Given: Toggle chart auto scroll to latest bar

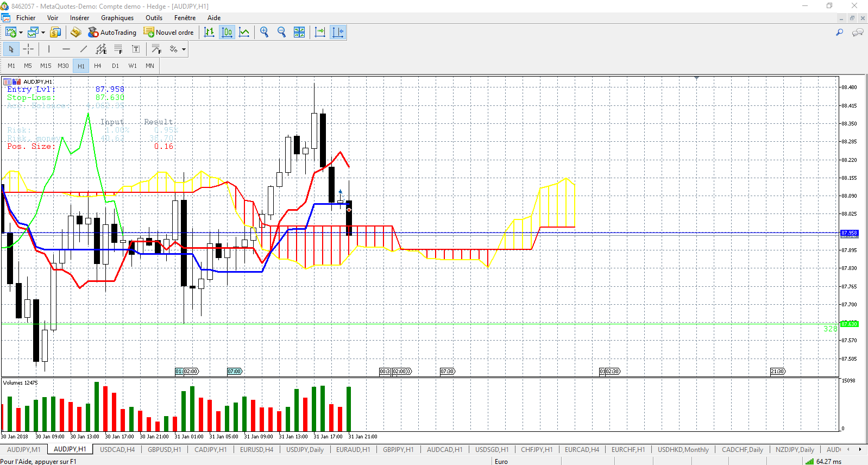Looking at the screenshot, I should [x=320, y=33].
